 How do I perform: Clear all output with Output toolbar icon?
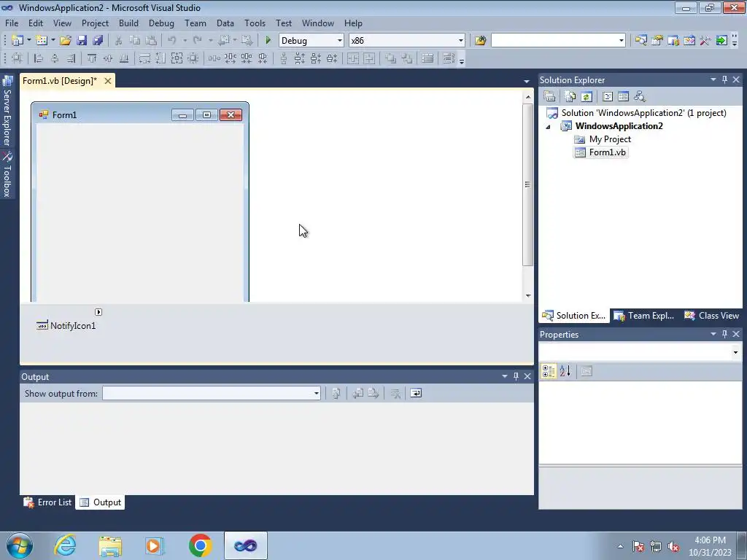tap(395, 393)
